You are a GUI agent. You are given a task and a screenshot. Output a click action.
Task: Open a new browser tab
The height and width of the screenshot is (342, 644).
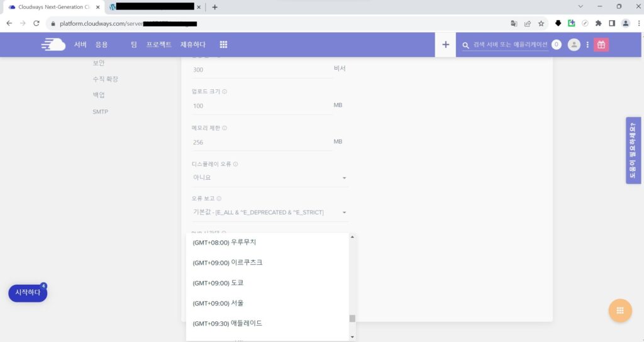(x=215, y=7)
